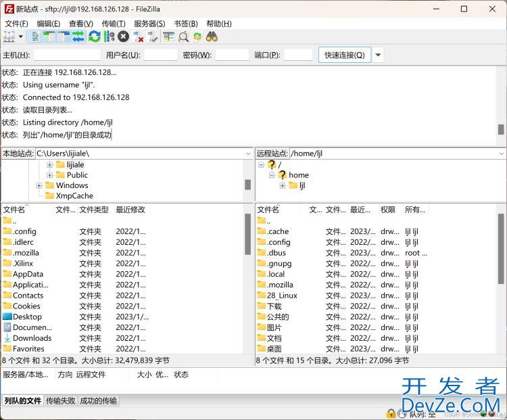Select XmpCache folder in local tree
This screenshot has width=507, height=420.
tap(74, 195)
